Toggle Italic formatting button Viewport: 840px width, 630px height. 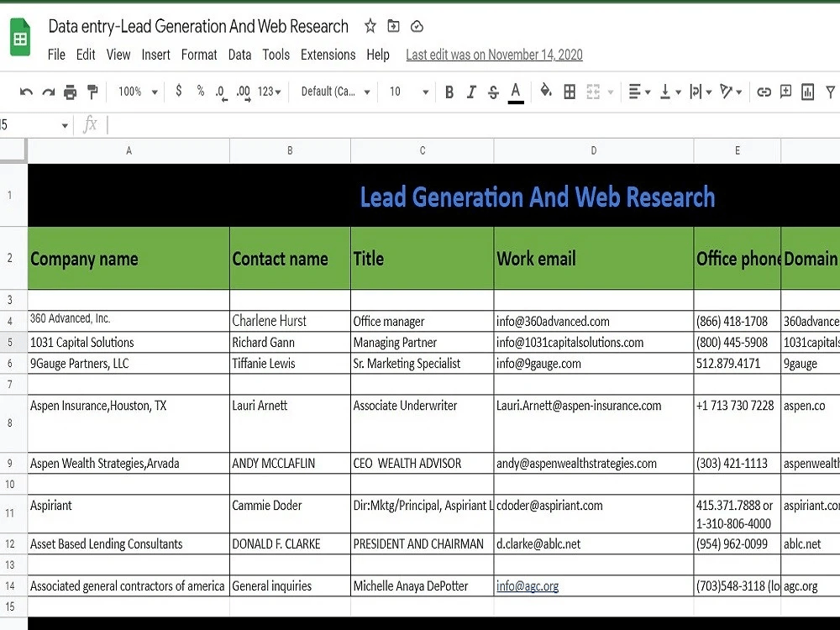471,92
